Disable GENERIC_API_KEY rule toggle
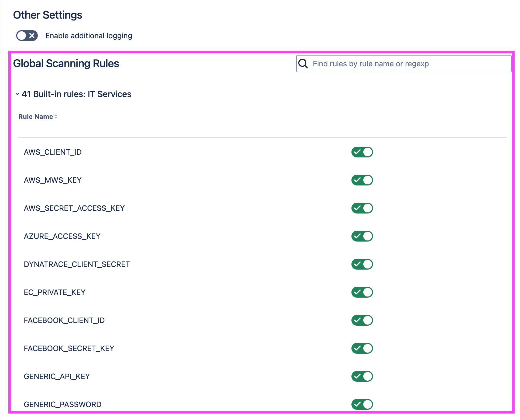 click(x=362, y=376)
